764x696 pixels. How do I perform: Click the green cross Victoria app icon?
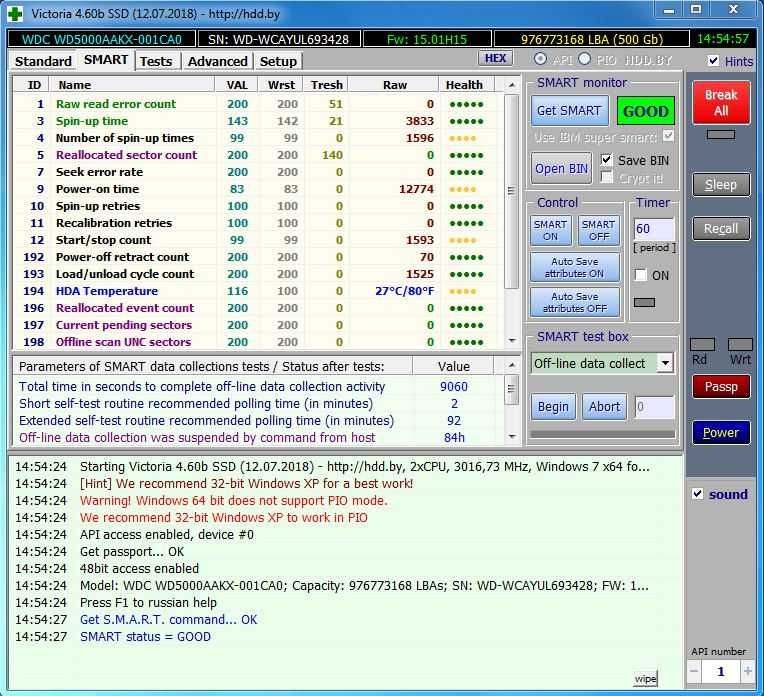click(16, 13)
